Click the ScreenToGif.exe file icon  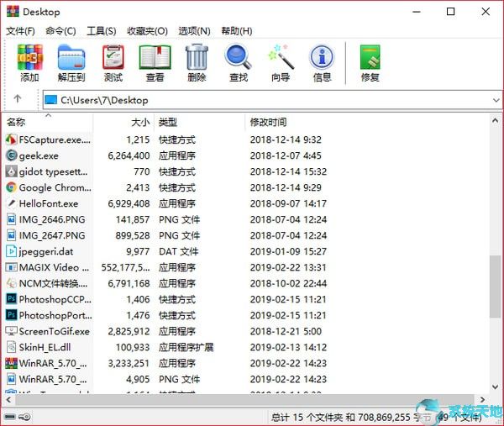11,331
